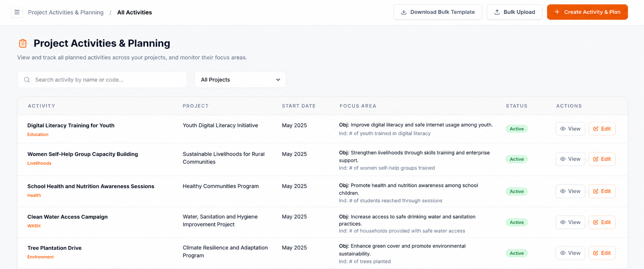Select the 'WASH' category tag
644x269 pixels.
(34, 226)
